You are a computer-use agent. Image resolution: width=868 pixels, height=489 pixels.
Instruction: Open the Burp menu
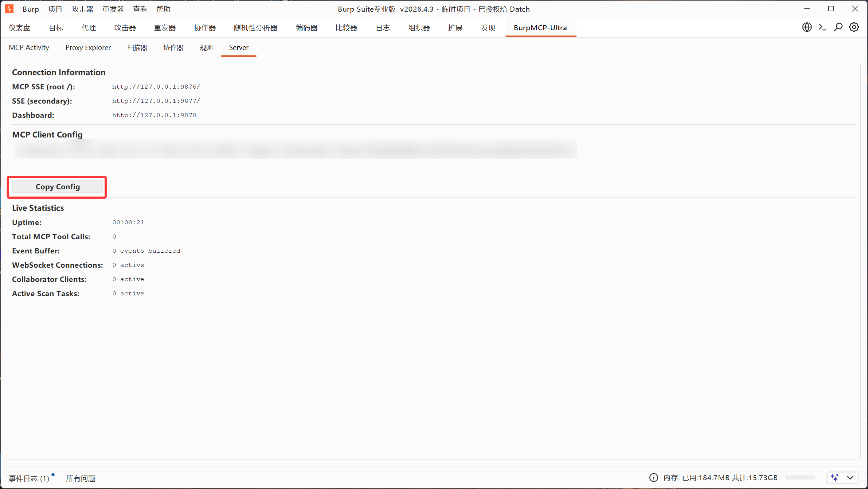(31, 9)
